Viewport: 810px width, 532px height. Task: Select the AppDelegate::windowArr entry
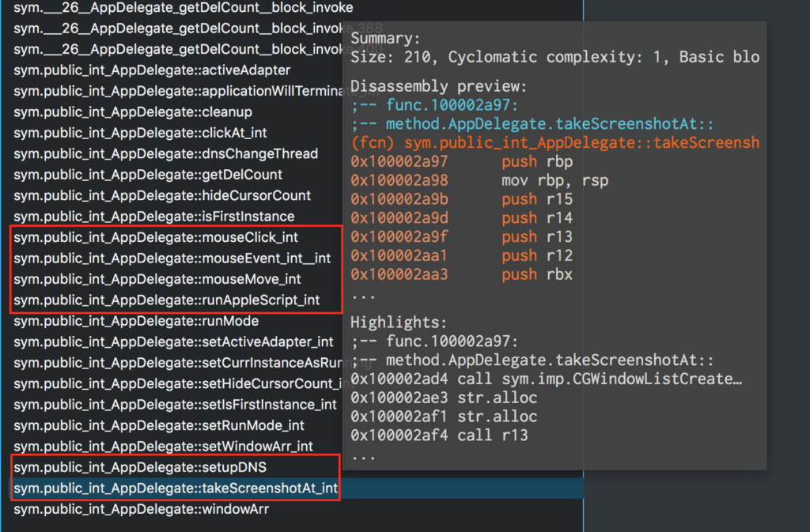[x=141, y=509]
